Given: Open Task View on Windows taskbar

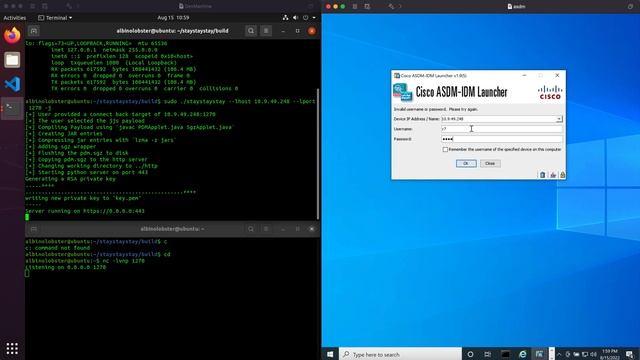Looking at the screenshot, I should pos(488,354).
